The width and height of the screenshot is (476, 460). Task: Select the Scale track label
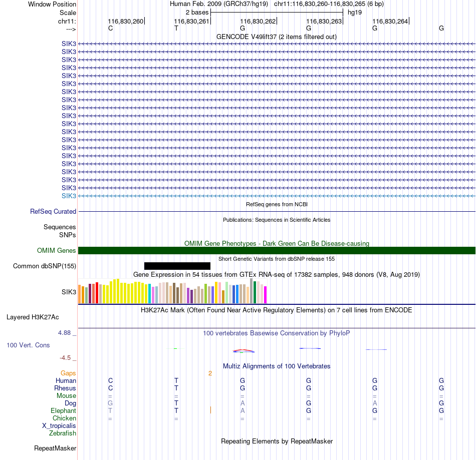point(68,13)
